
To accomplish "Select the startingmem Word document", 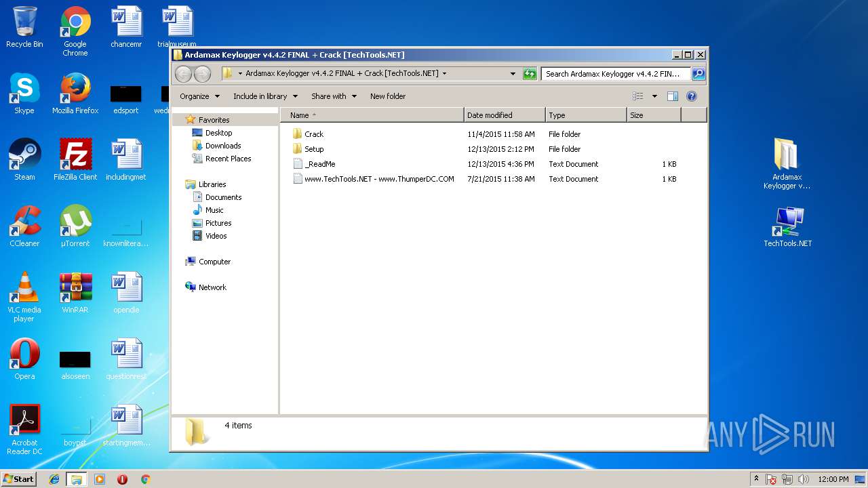I will (126, 426).
